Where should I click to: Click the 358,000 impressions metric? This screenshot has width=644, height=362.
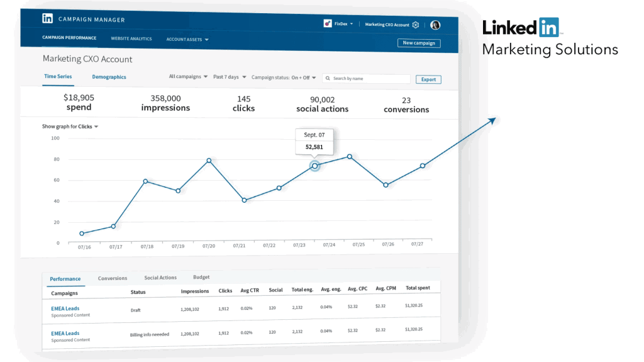(x=165, y=103)
